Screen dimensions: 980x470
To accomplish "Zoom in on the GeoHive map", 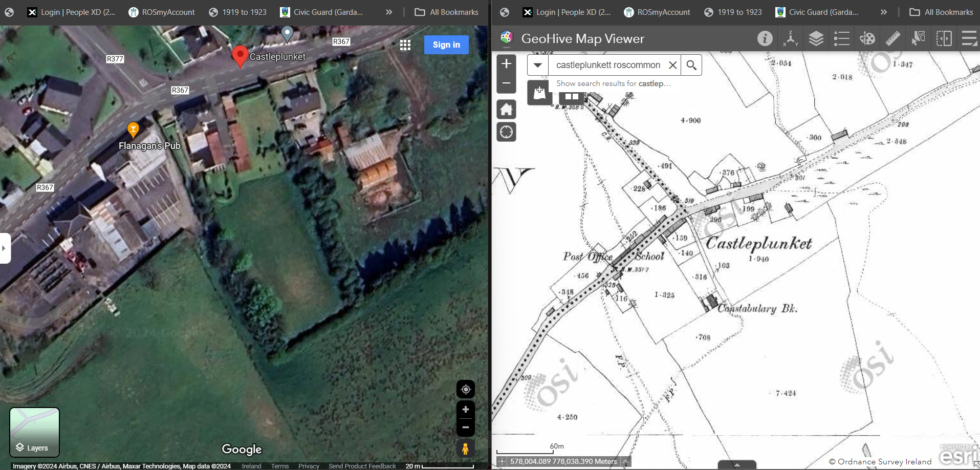I will click(507, 63).
